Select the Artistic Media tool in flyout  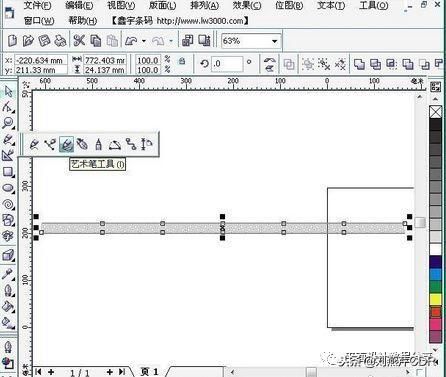click(x=66, y=144)
